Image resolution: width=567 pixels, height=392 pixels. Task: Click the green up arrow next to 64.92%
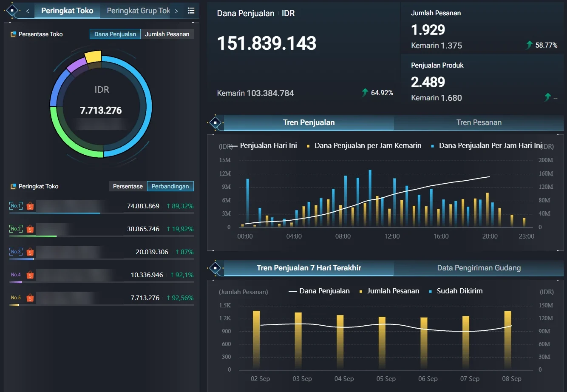pos(365,92)
